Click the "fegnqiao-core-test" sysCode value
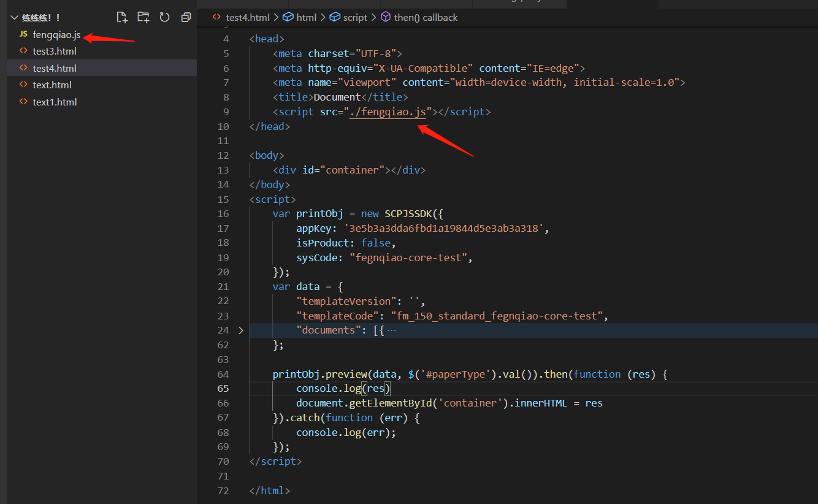Viewport: 818px width, 504px height. tap(408, 258)
